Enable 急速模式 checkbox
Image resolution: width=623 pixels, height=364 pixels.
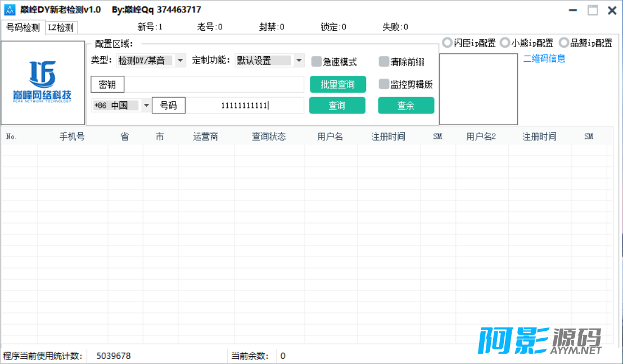tap(317, 62)
